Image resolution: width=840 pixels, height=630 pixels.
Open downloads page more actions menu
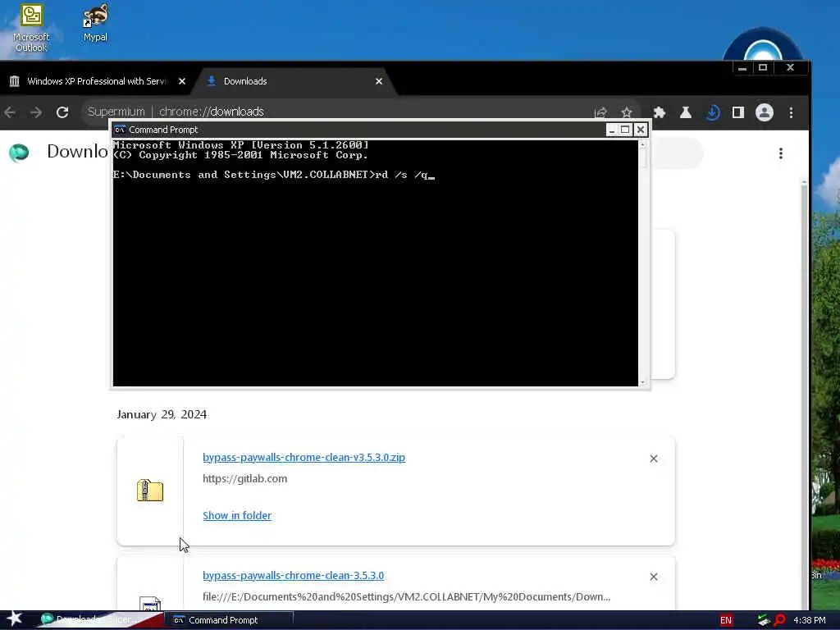pos(781,153)
